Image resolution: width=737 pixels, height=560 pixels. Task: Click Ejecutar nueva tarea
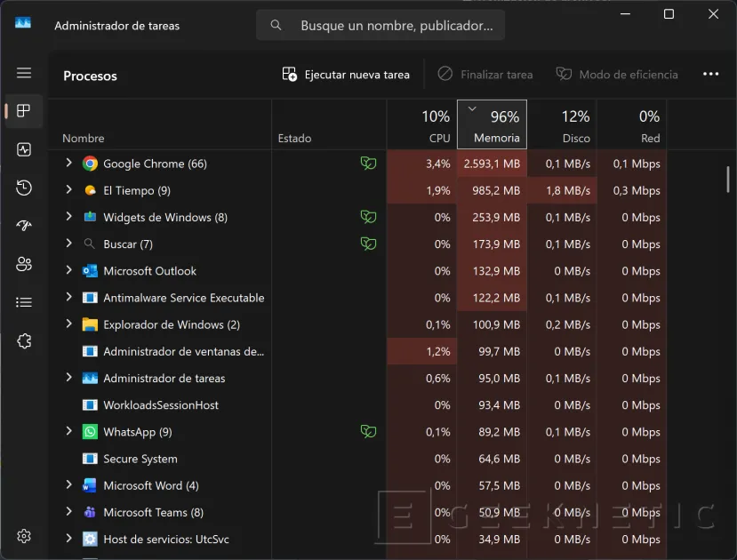[x=346, y=75]
